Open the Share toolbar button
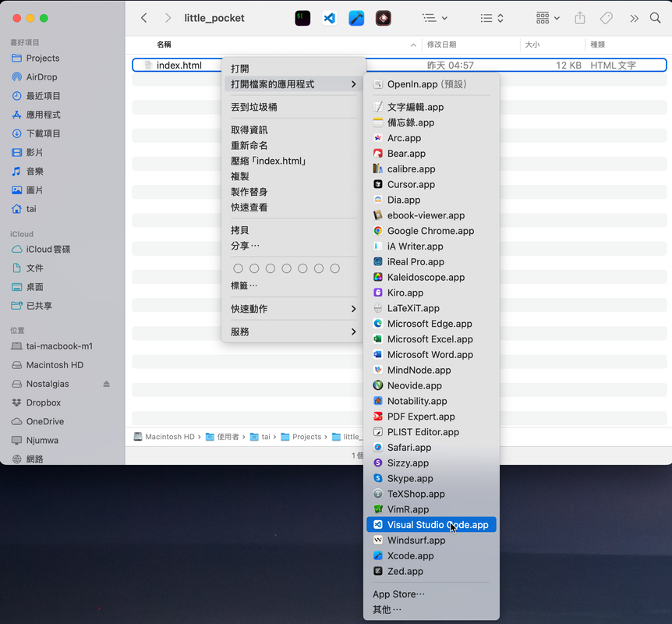The height and width of the screenshot is (624, 672). [579, 18]
